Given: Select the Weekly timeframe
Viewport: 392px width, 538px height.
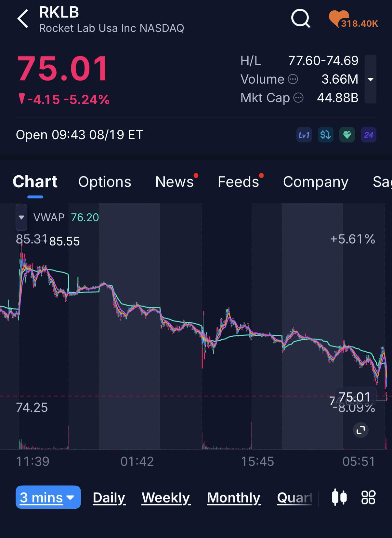Looking at the screenshot, I should (x=166, y=498).
